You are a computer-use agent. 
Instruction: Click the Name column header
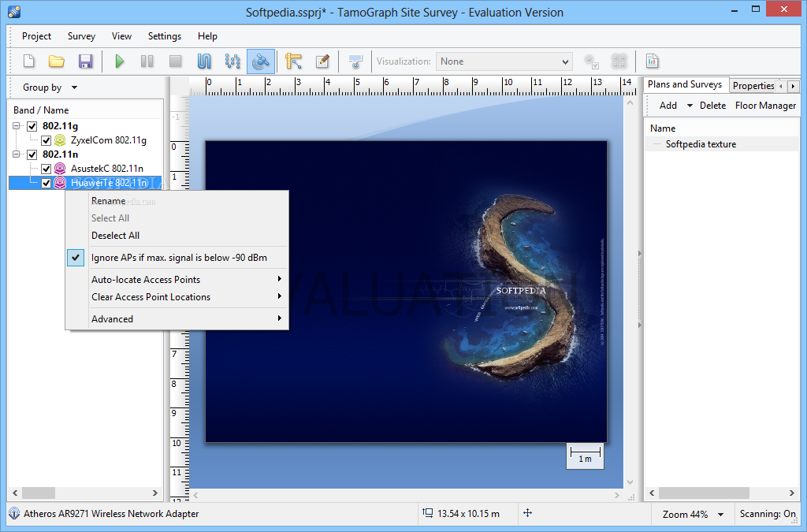[722, 128]
